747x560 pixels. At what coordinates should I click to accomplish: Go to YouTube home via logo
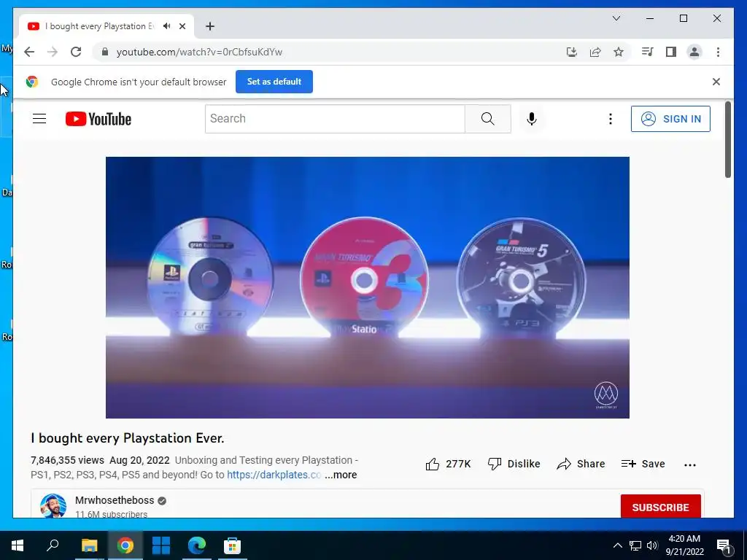point(98,119)
